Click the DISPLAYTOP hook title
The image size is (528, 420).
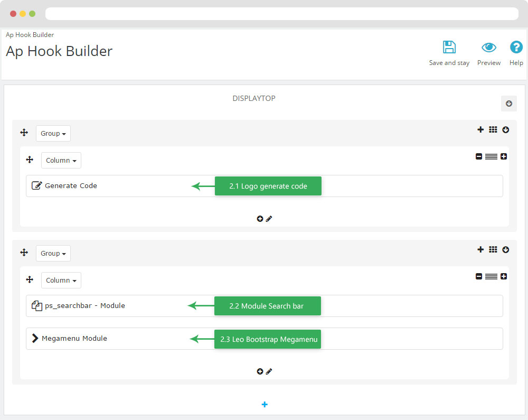click(254, 98)
